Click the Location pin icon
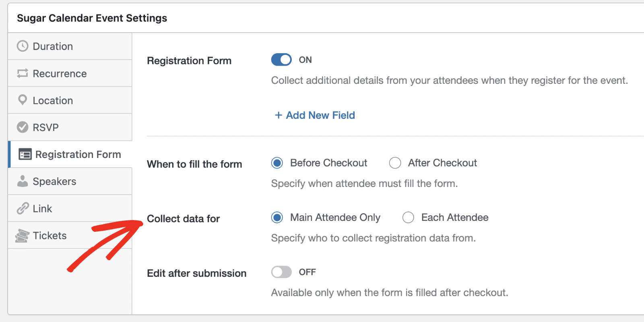This screenshot has width=644, height=322. point(23,100)
